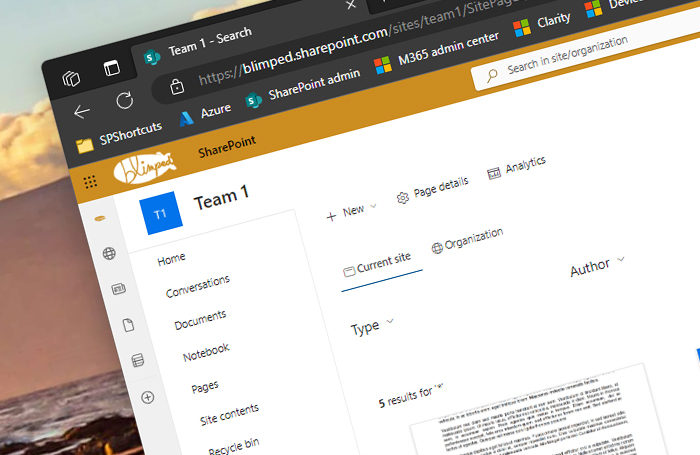Switch to the Organization tab
The height and width of the screenshot is (455, 700).
pyautogui.click(x=467, y=239)
